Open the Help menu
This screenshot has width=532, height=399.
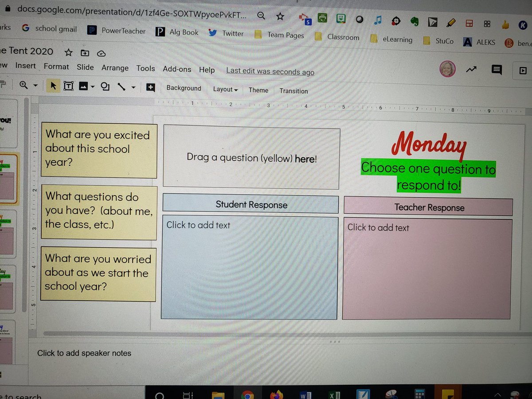pyautogui.click(x=207, y=70)
